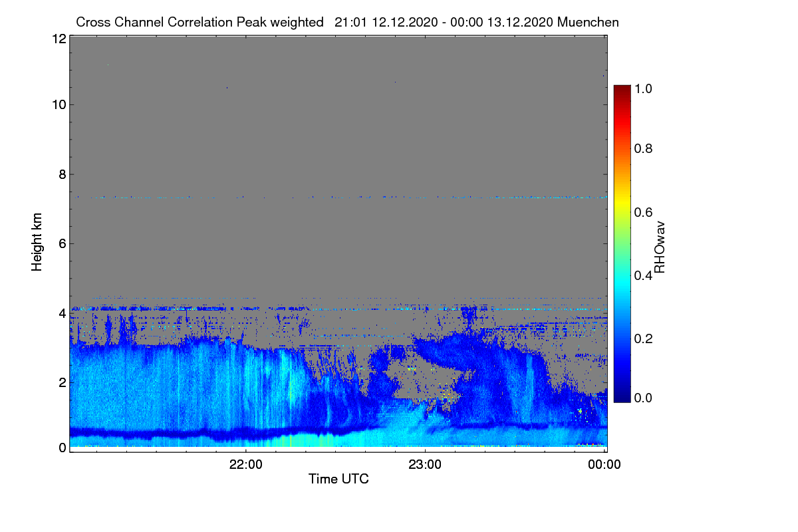Viewport: 798px width, 532px height.
Task: Click the 'Height km' y-axis label
Action: pyautogui.click(x=37, y=241)
